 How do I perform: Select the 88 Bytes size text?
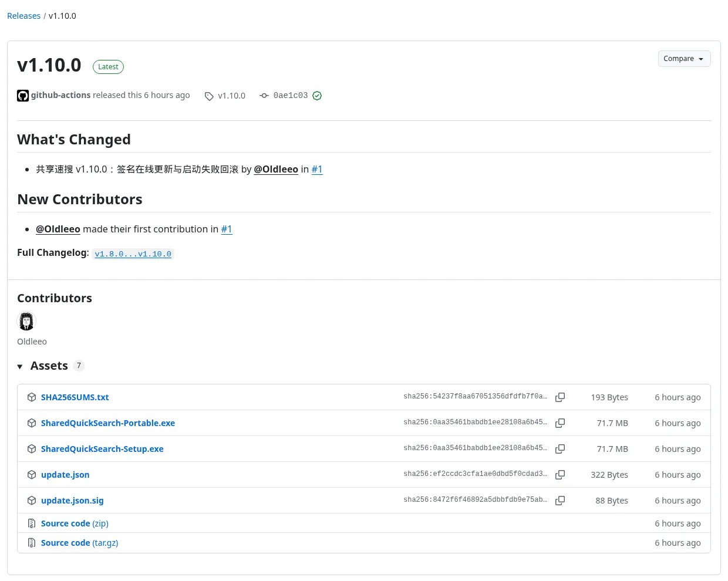(612, 501)
